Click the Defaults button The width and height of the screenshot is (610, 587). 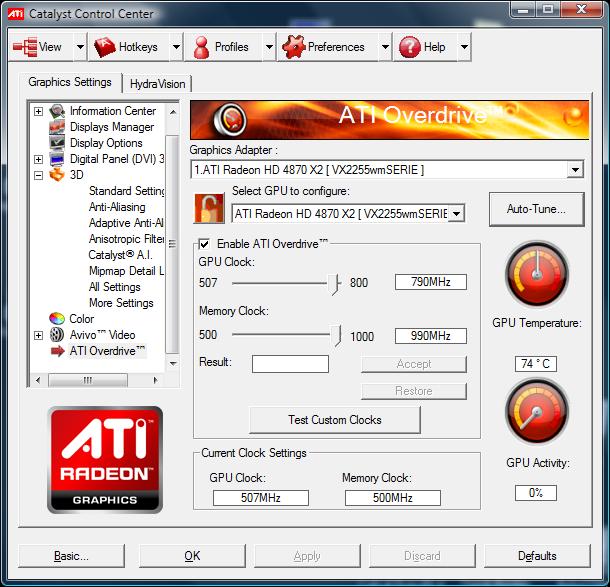(537, 556)
